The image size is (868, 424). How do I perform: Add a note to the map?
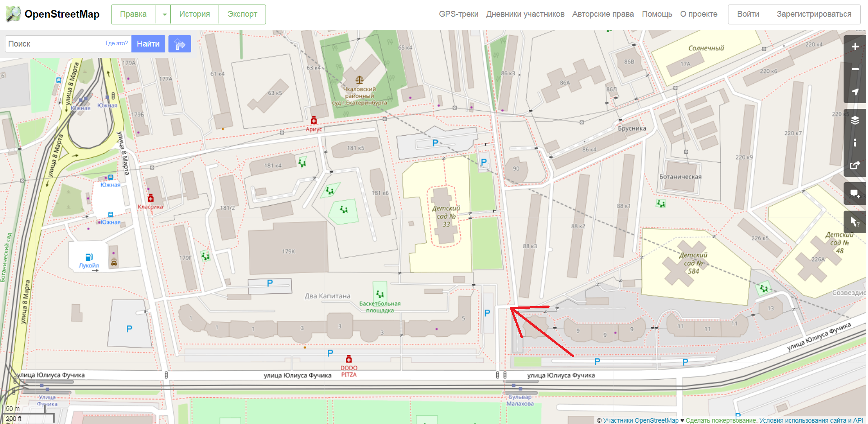pyautogui.click(x=855, y=194)
